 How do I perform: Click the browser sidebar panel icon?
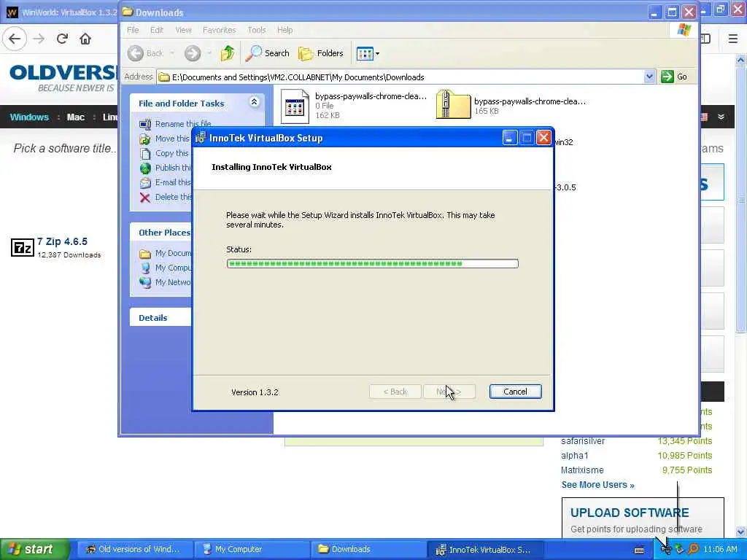point(706,39)
